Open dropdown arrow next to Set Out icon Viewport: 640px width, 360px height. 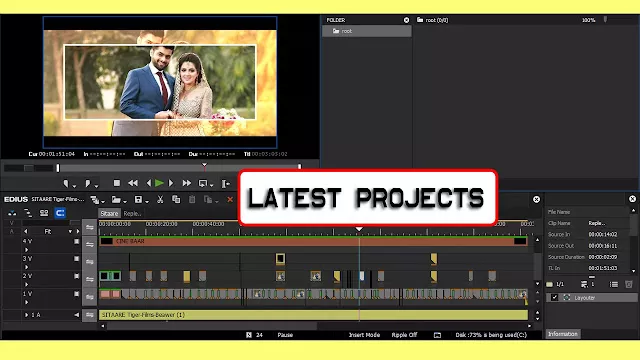[96, 186]
